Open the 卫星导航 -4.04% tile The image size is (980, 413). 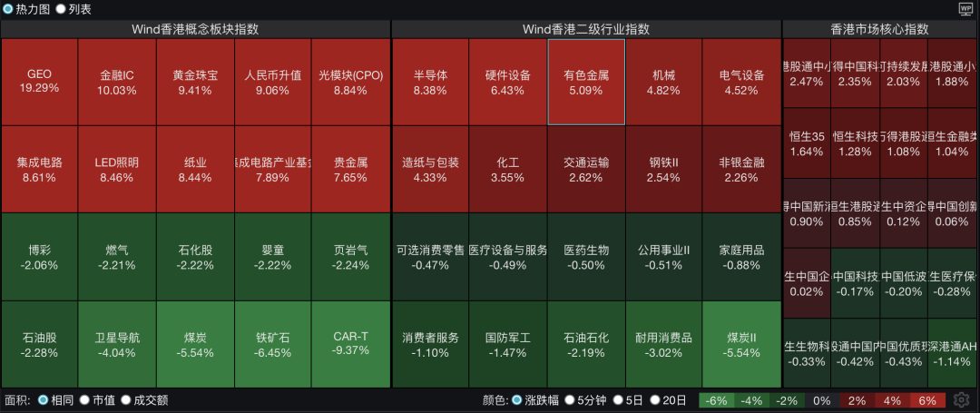coord(117,344)
